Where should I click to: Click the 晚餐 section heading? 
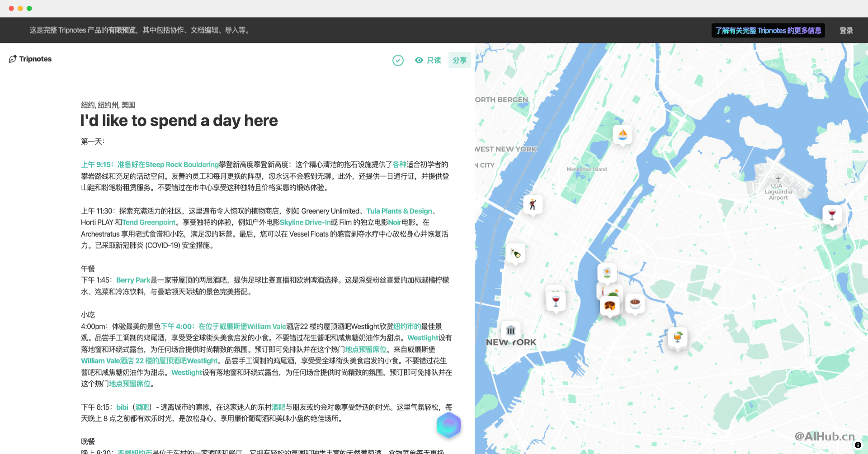[88, 441]
